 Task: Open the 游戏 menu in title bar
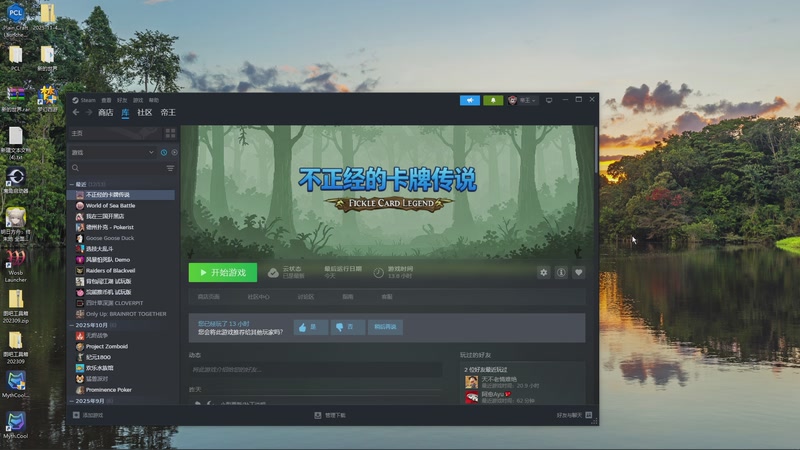point(138,101)
